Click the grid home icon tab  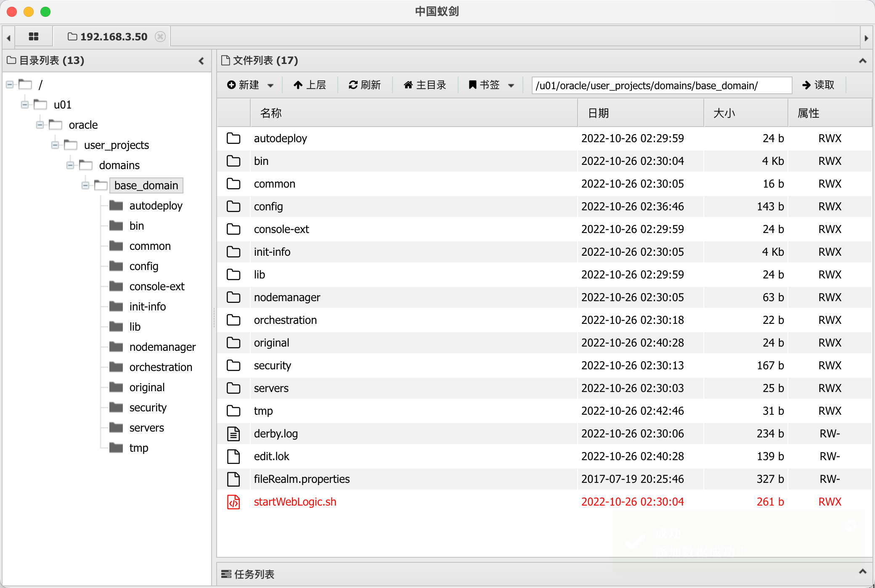click(34, 37)
